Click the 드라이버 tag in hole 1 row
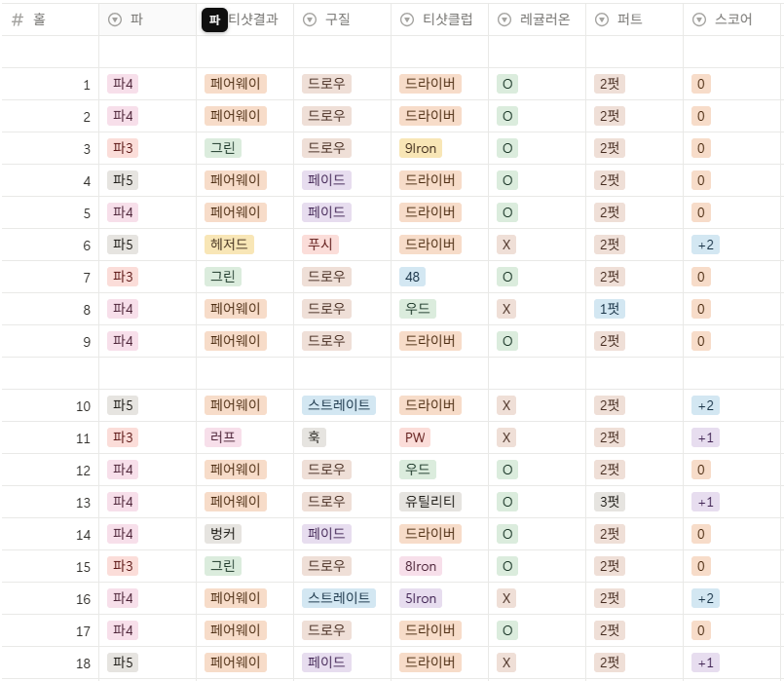This screenshot has width=784, height=681. tap(430, 84)
